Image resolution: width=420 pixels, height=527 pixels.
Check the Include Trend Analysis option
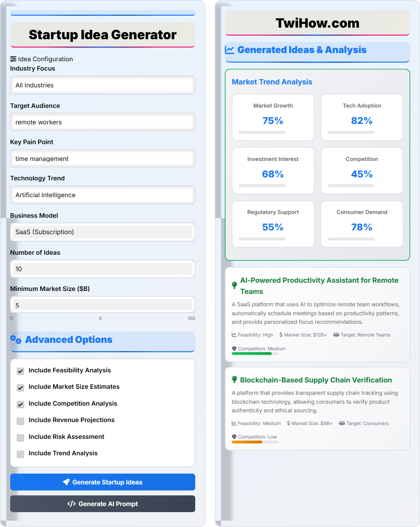21,454
